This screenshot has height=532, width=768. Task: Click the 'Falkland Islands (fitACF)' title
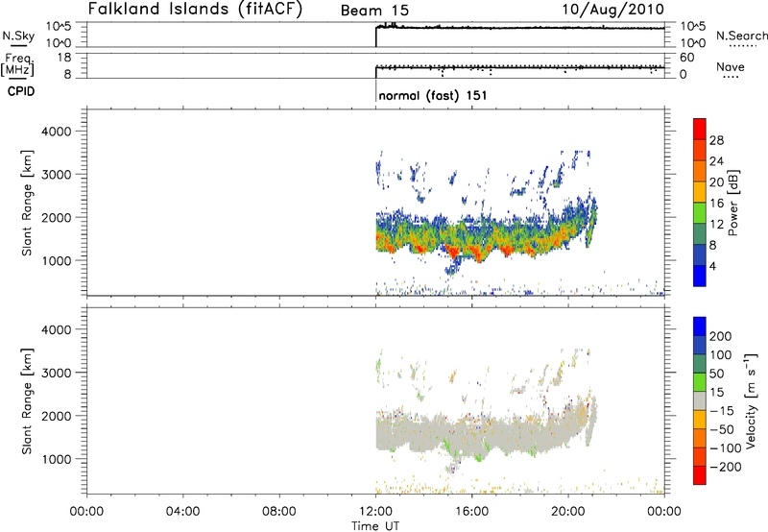point(195,10)
